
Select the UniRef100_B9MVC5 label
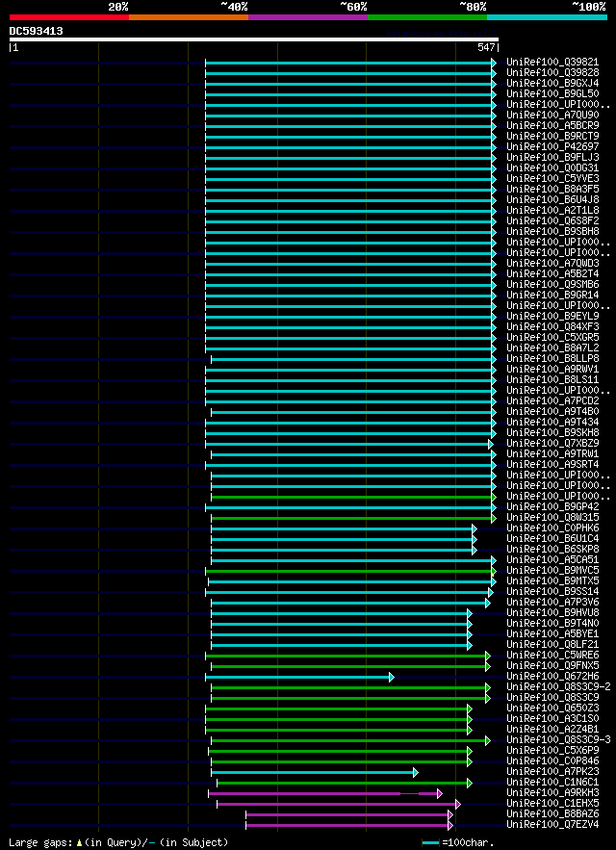(552, 570)
